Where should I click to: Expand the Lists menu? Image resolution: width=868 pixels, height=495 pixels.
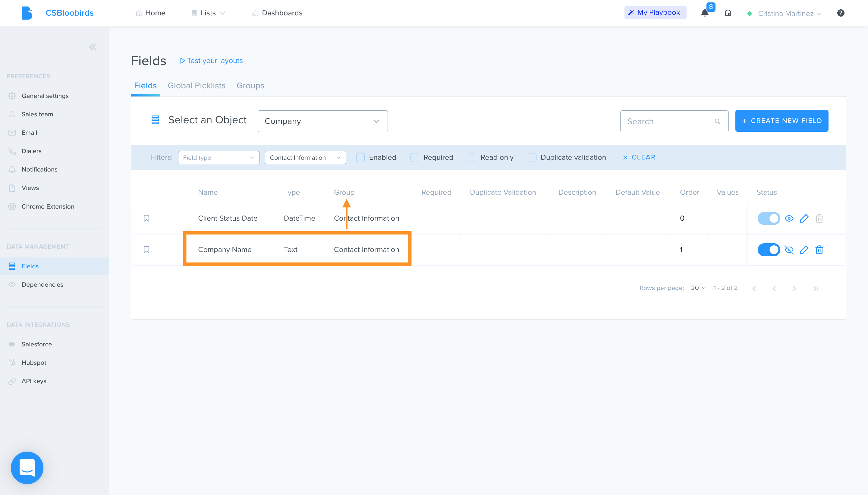tap(208, 13)
